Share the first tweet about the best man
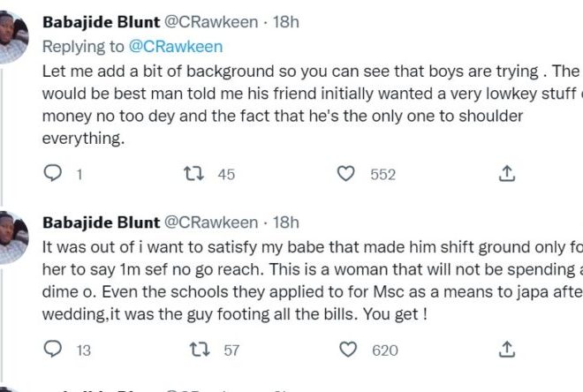583x392 pixels. [x=507, y=175]
